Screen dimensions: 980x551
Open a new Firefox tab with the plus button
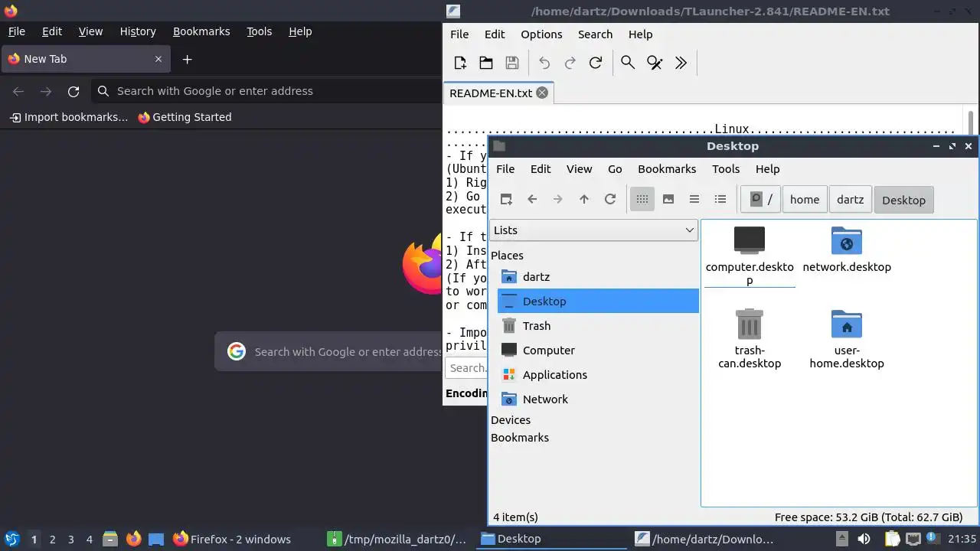[x=187, y=59]
